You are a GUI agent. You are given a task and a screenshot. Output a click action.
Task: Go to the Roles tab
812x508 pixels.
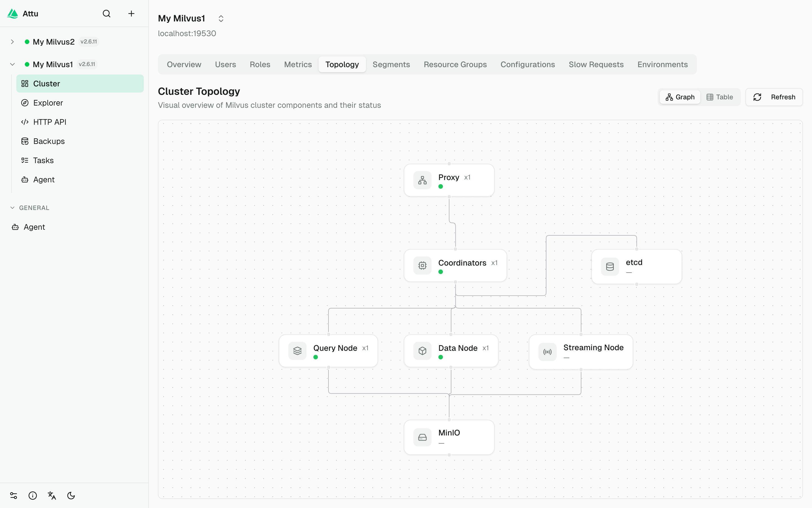point(260,64)
